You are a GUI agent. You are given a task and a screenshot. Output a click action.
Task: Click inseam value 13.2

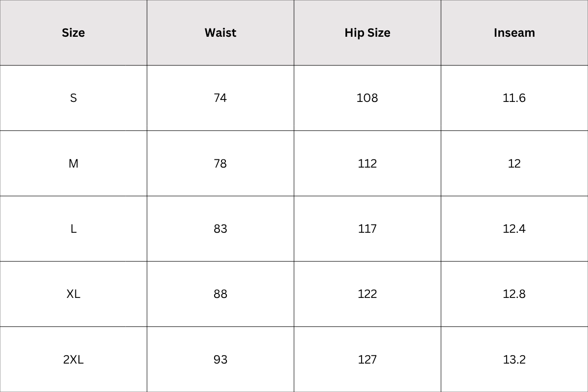tap(514, 360)
